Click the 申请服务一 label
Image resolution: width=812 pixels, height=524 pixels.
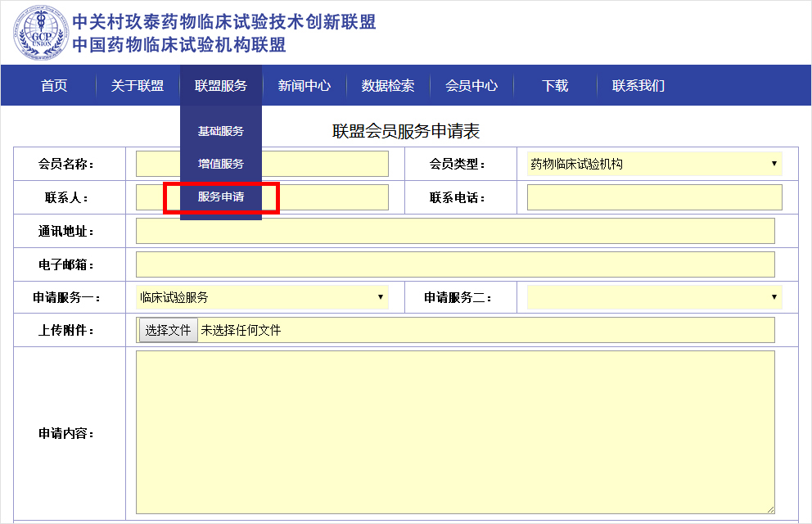[x=66, y=298]
